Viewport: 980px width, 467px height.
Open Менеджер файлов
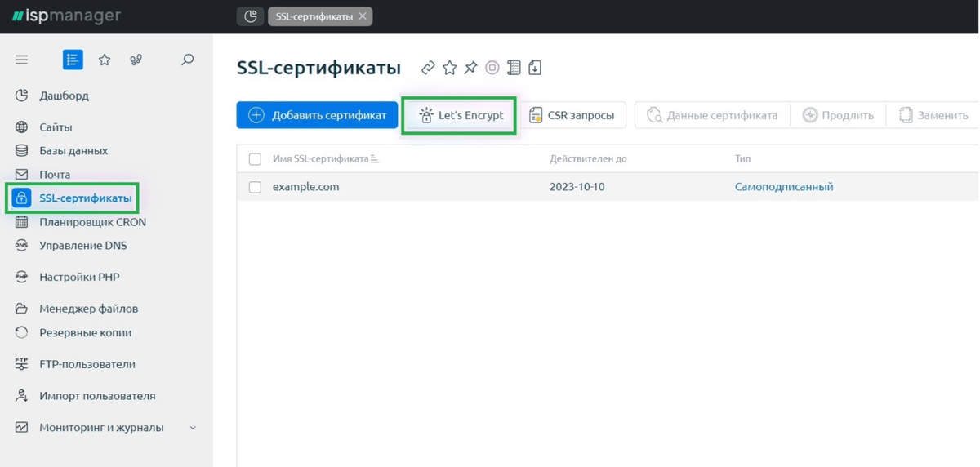[x=88, y=309]
